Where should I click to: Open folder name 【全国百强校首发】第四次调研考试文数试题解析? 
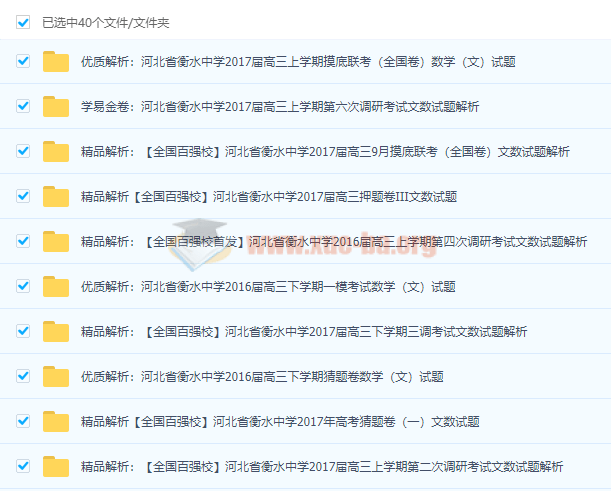[333, 242]
